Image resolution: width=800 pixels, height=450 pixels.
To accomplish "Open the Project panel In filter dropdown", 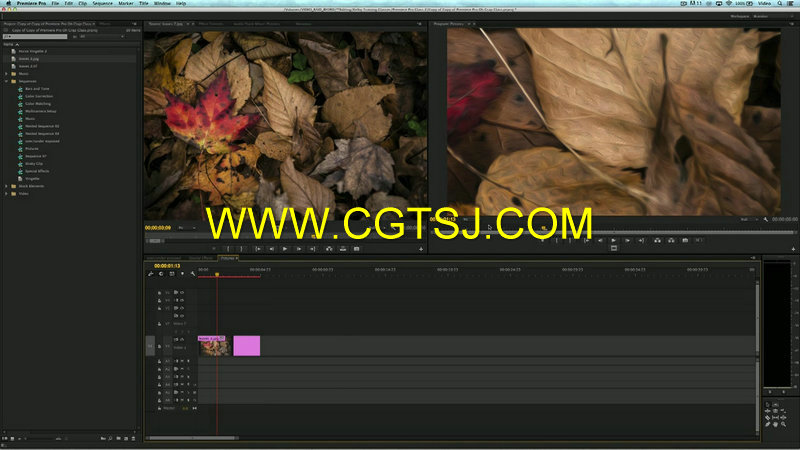I will (102, 37).
